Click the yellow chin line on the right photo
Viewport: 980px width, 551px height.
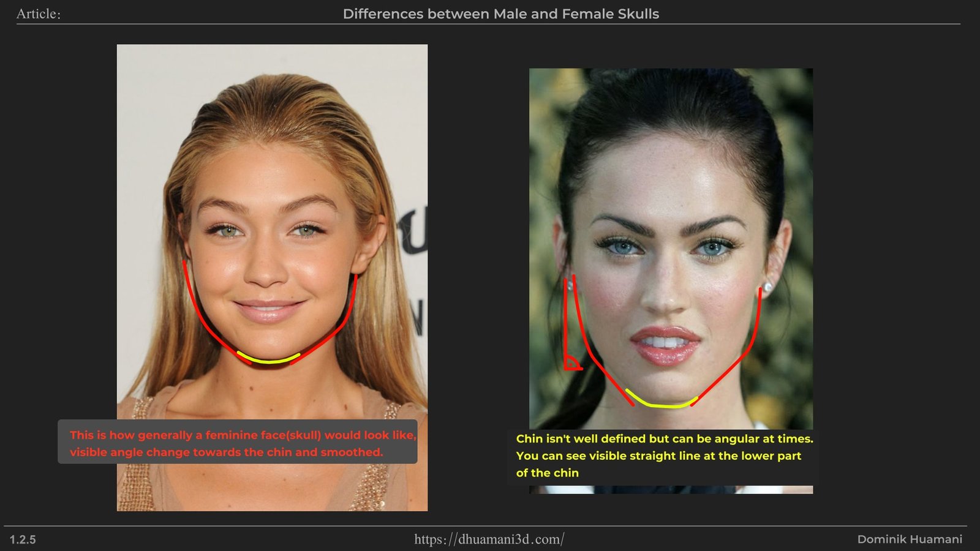(661, 405)
